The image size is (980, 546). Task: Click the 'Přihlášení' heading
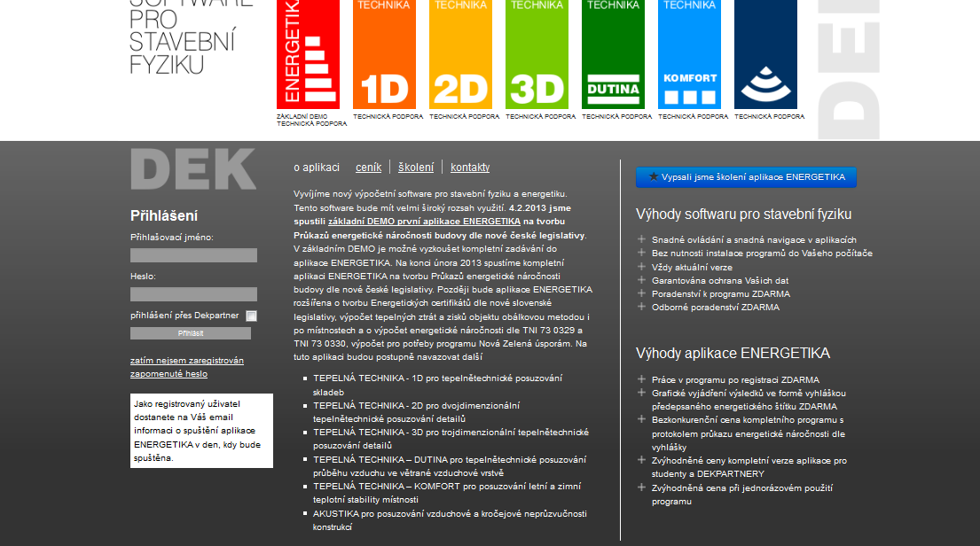pos(164,216)
